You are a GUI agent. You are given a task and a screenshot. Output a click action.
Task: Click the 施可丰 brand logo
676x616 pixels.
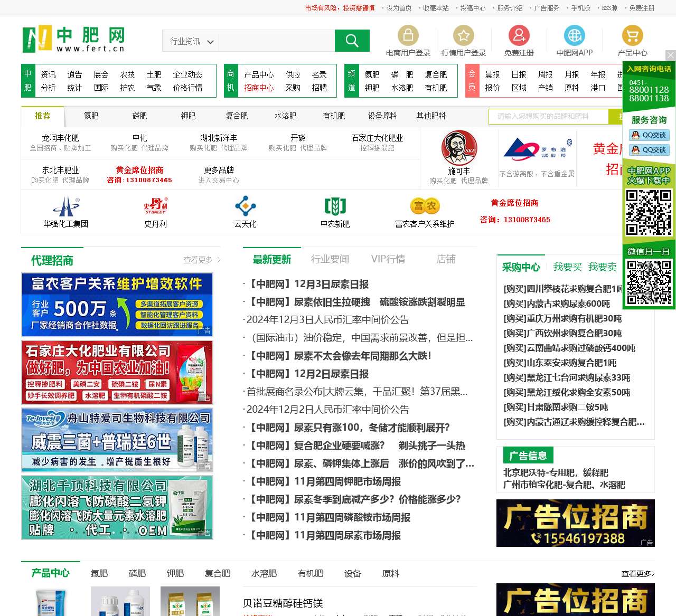click(459, 148)
